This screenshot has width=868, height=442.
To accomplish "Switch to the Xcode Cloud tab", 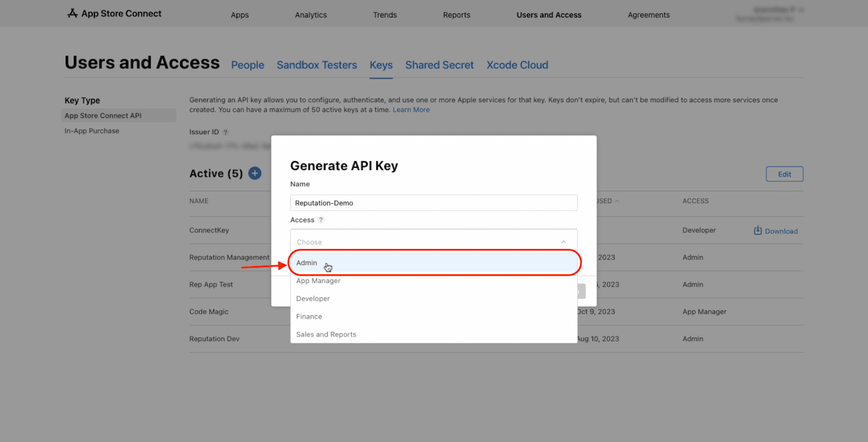I will click(x=517, y=65).
